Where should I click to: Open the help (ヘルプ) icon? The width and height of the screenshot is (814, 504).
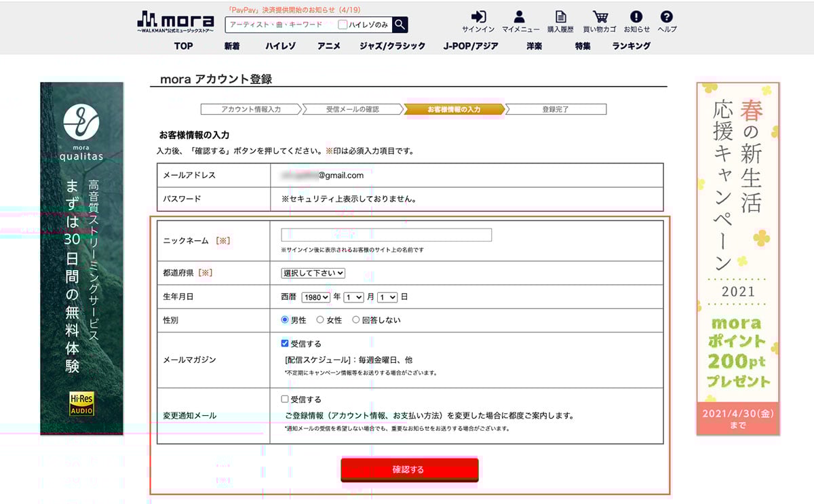coord(667,21)
